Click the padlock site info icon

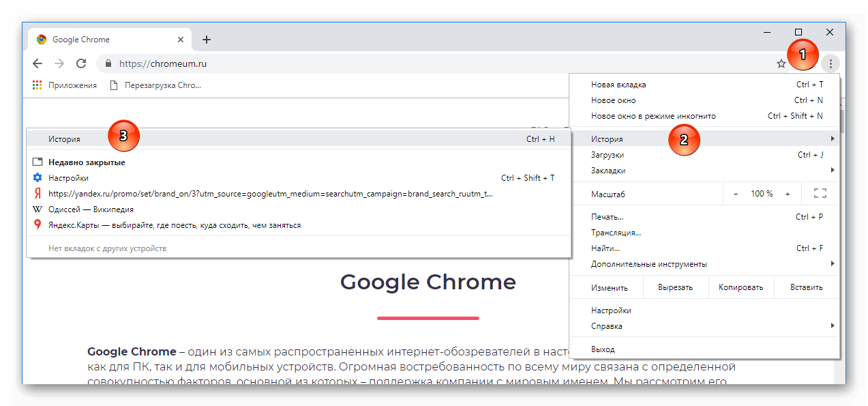(108, 63)
